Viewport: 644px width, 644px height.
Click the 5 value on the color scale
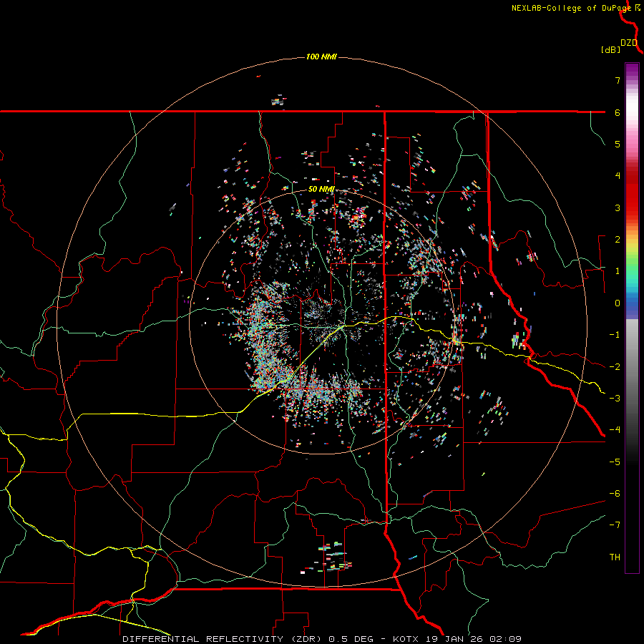[618, 144]
